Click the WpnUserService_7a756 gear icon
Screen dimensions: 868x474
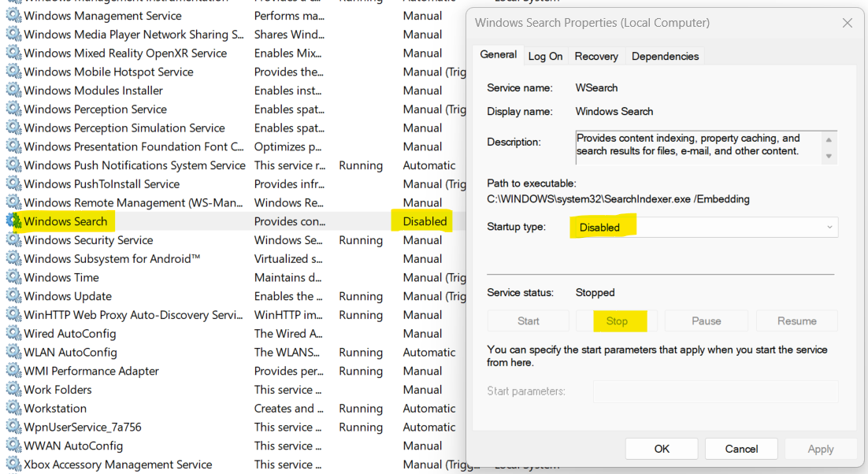[14, 427]
